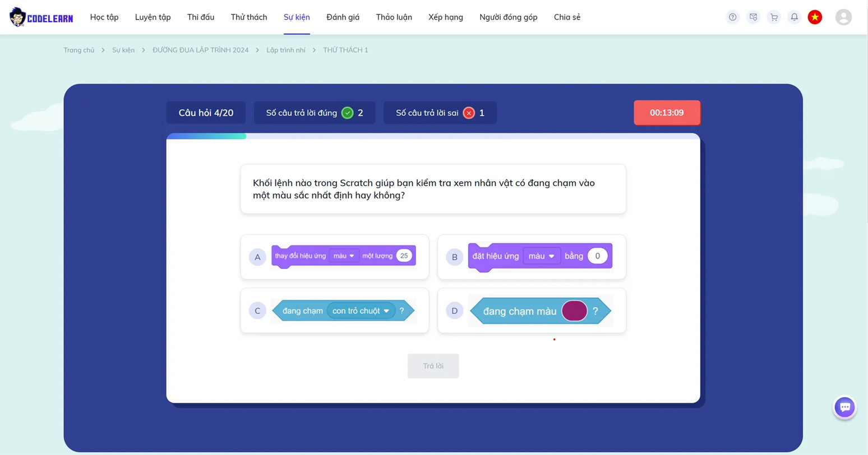The image size is (868, 455).
Task: Click the green correct answers check icon
Action: 348,113
